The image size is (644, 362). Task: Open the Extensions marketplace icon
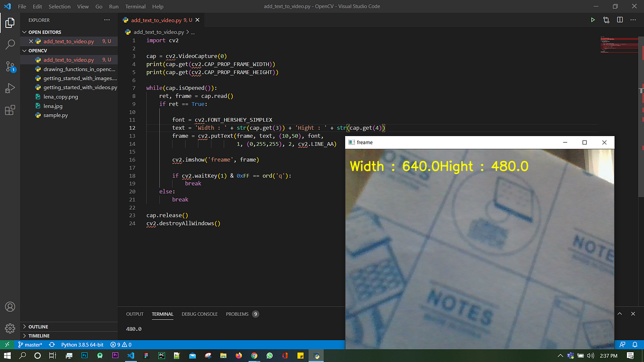[10, 110]
